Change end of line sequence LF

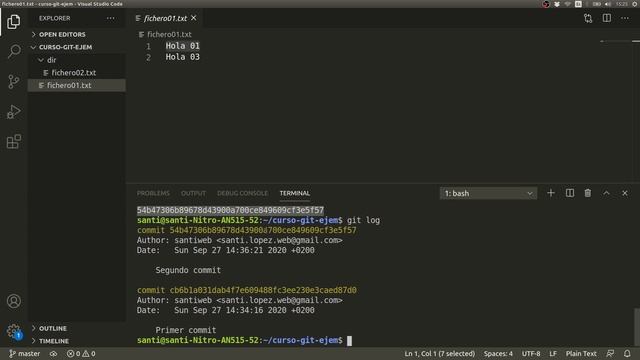[x=553, y=354]
